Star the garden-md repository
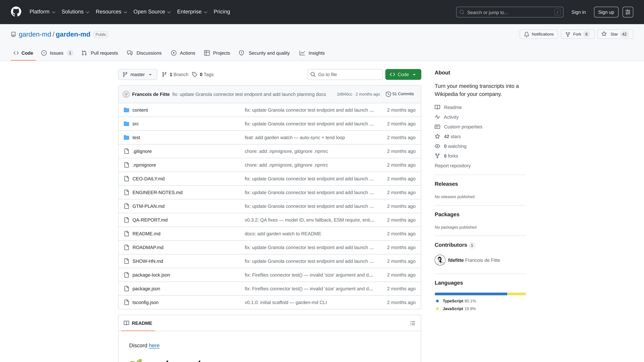The width and height of the screenshot is (644, 362). point(615,34)
